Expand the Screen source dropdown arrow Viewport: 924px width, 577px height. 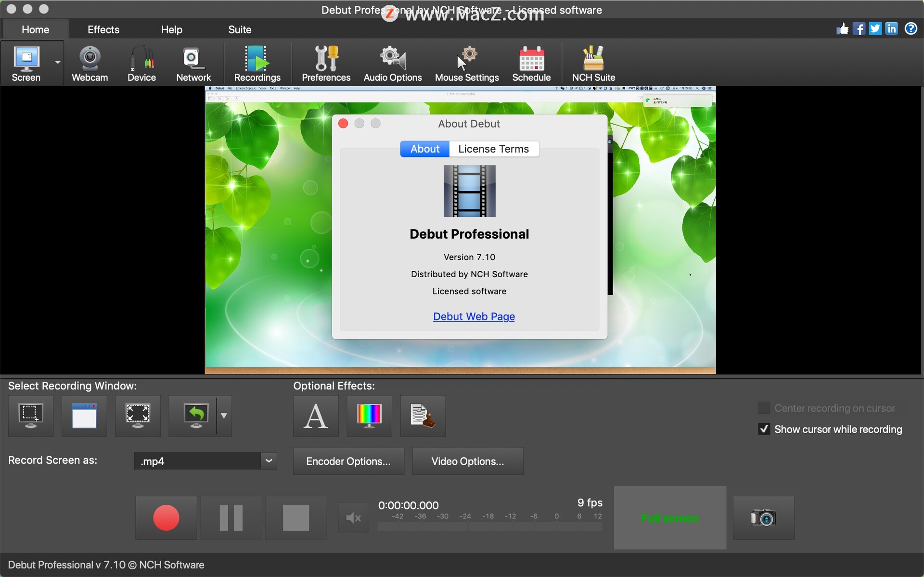(x=58, y=63)
